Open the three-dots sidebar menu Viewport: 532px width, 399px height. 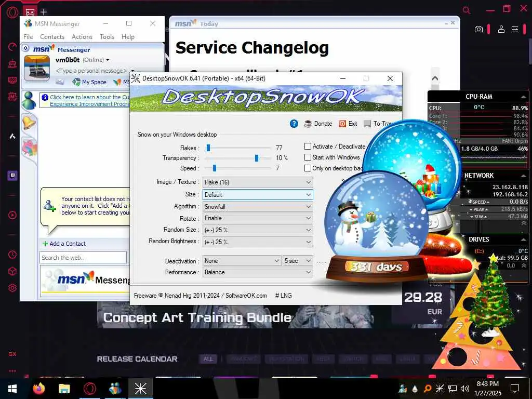(x=12, y=371)
